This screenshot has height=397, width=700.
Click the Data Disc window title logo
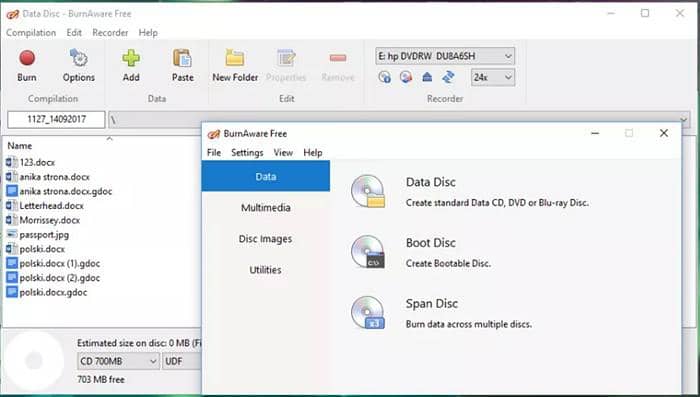pyautogui.click(x=12, y=14)
